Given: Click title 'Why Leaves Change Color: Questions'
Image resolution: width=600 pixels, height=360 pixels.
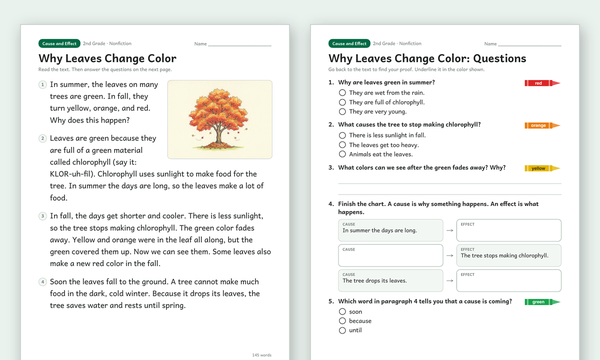Looking at the screenshot, I should [427, 59].
